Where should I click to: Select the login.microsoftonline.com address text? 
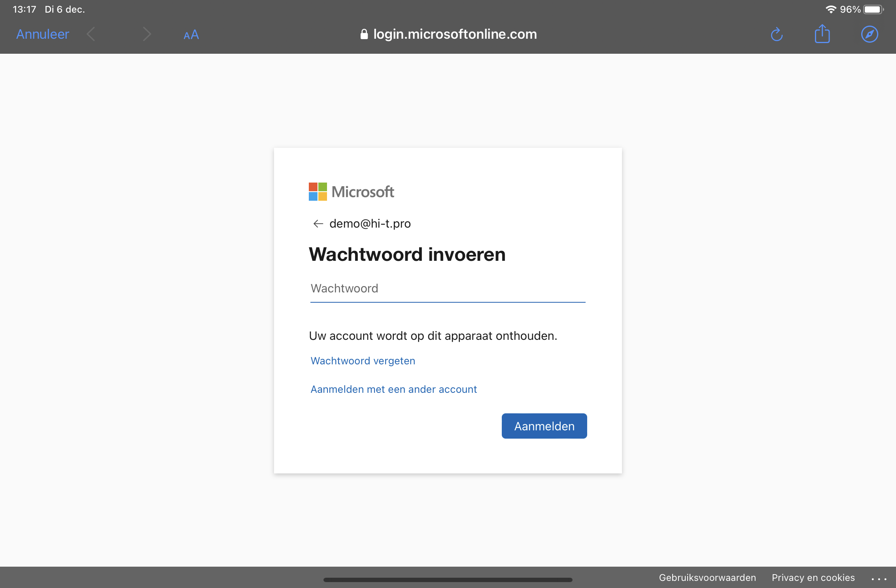pos(455,34)
